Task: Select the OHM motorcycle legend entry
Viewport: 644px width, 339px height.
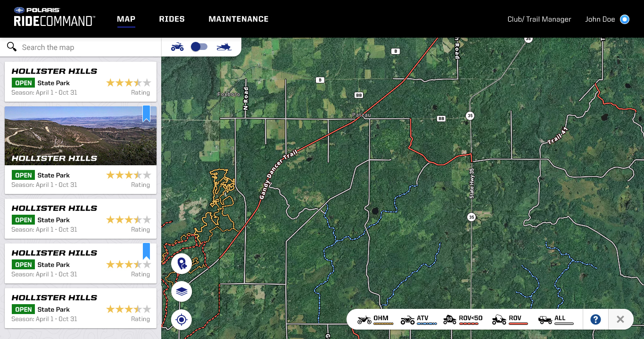Action: click(375, 320)
